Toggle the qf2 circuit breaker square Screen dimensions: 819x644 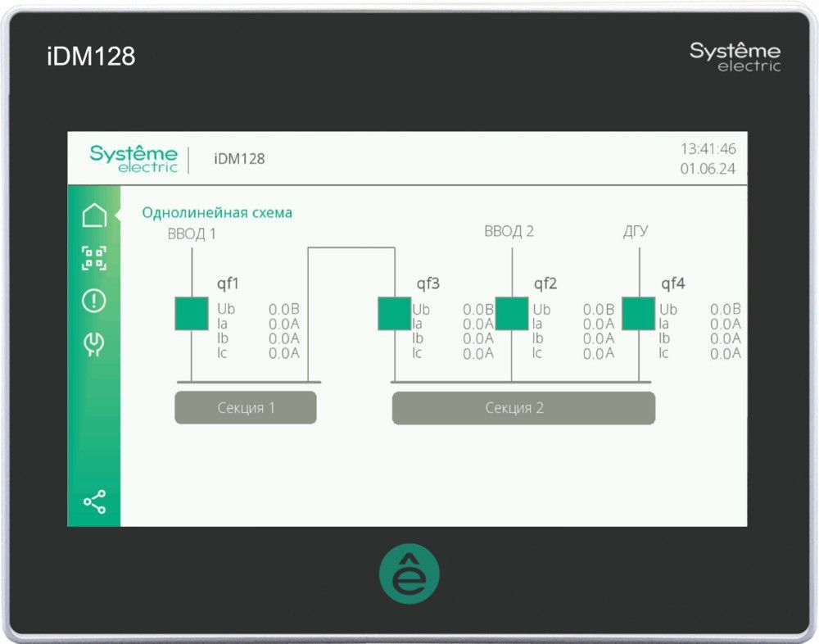coord(512,314)
